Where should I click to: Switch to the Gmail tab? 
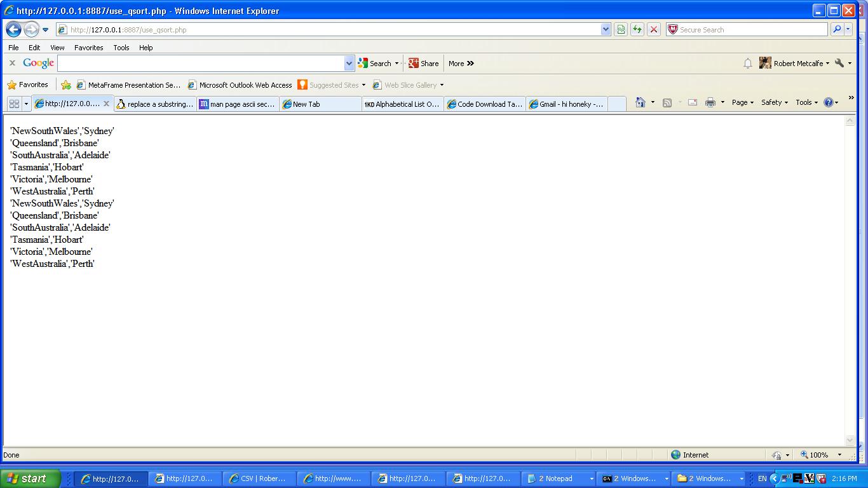click(567, 104)
